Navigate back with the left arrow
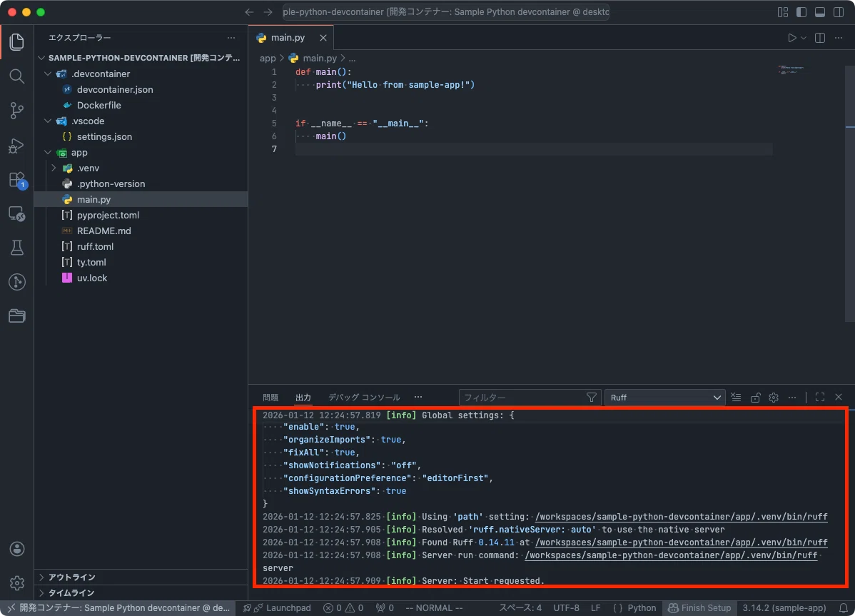Screen dimensions: 855x616 [x=249, y=12]
